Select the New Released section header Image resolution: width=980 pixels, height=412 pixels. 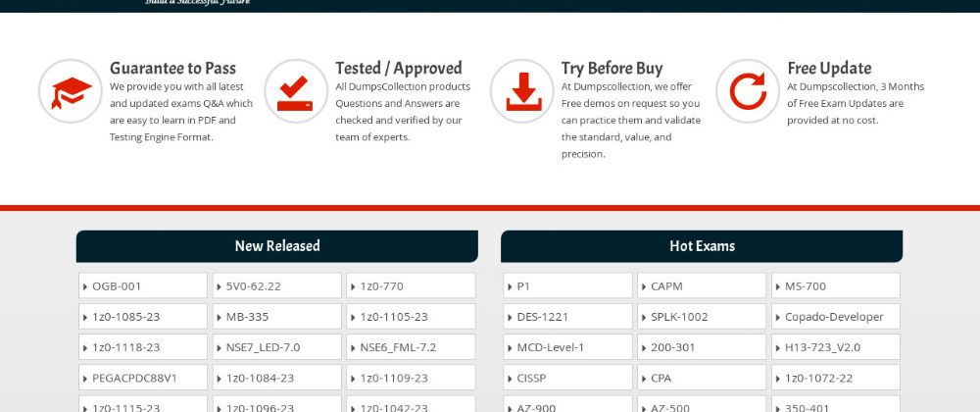(x=277, y=246)
